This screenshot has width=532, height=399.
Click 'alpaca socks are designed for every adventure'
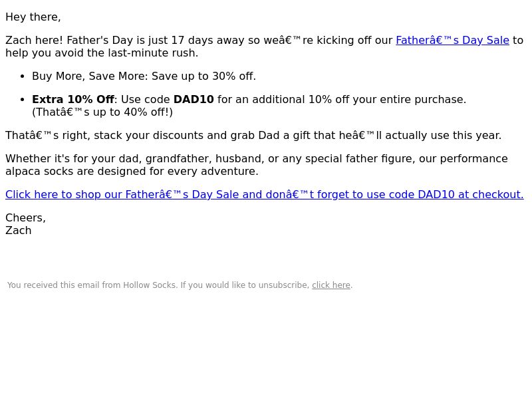(x=132, y=172)
